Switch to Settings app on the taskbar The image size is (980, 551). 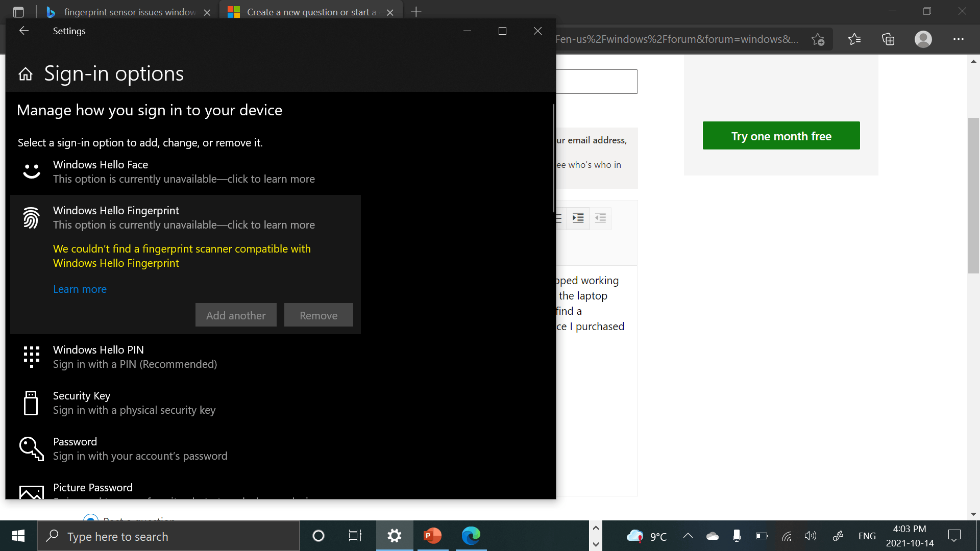coord(395,536)
